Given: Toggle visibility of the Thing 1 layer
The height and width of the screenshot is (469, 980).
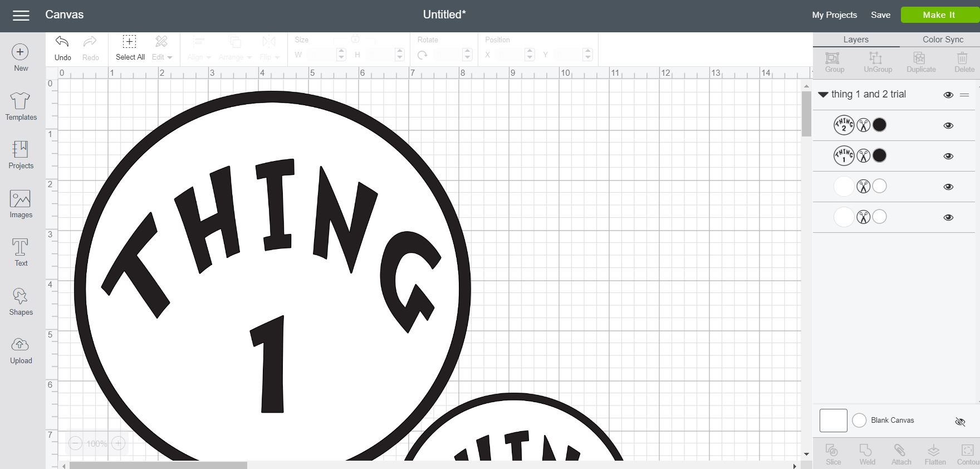Looking at the screenshot, I should tap(948, 156).
